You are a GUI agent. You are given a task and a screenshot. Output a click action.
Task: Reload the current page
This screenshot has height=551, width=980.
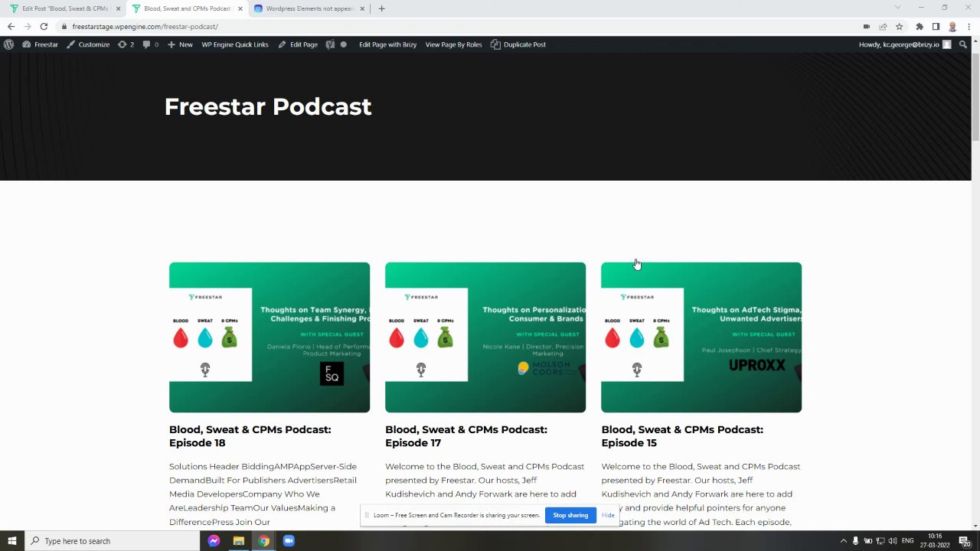point(44,26)
